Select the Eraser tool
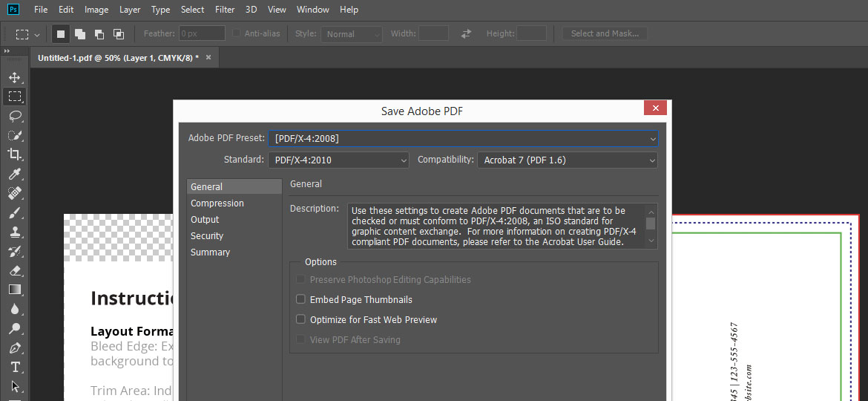This screenshot has width=868, height=401. (x=15, y=271)
